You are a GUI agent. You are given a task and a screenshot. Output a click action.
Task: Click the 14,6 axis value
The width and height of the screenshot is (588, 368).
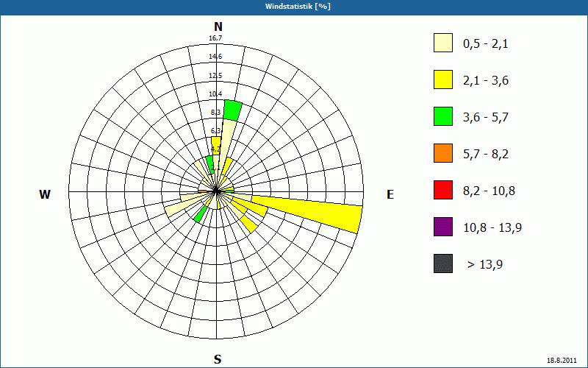click(215, 57)
